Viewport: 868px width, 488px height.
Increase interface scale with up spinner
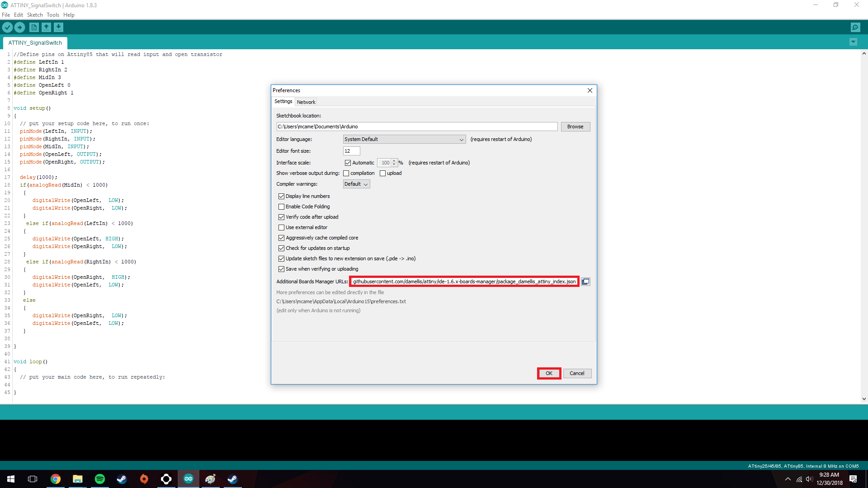pos(394,160)
